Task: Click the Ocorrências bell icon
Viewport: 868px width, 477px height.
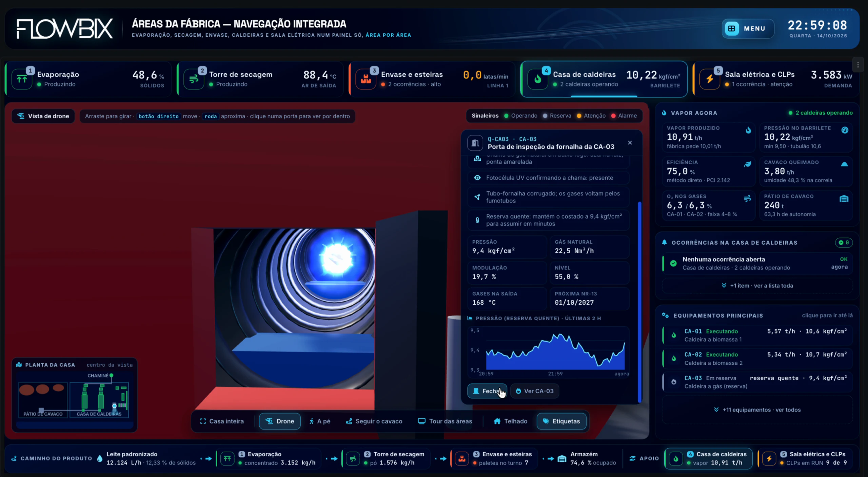Action: pyautogui.click(x=664, y=242)
